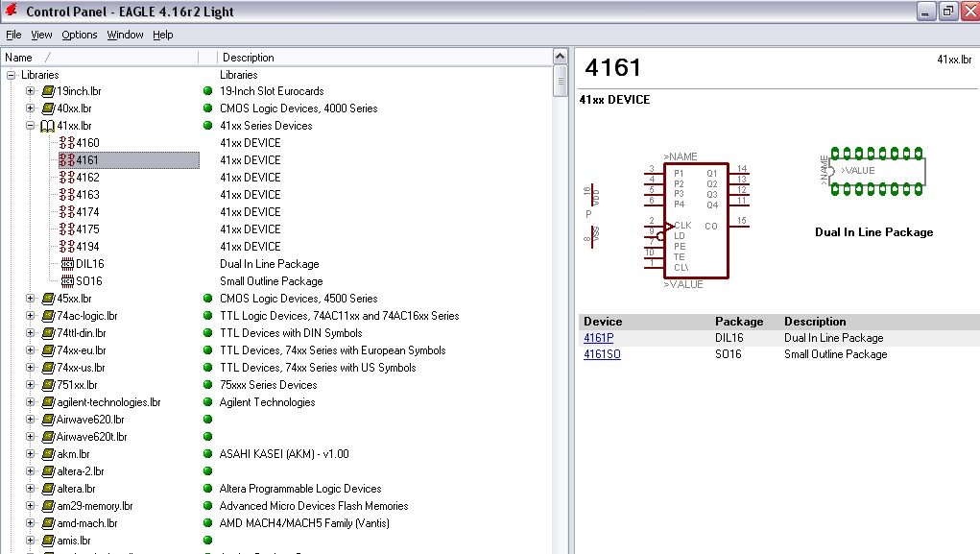Click the 74ac-logic.lbr library icon
Image resolution: width=980 pixels, height=554 pixels.
point(48,316)
